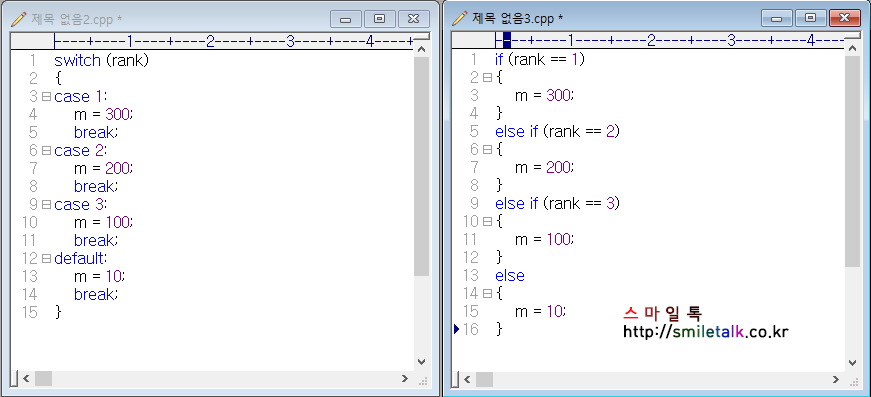871x397 pixels.
Task: Click horizontal scrollbar thumb in left window
Action: [43, 379]
